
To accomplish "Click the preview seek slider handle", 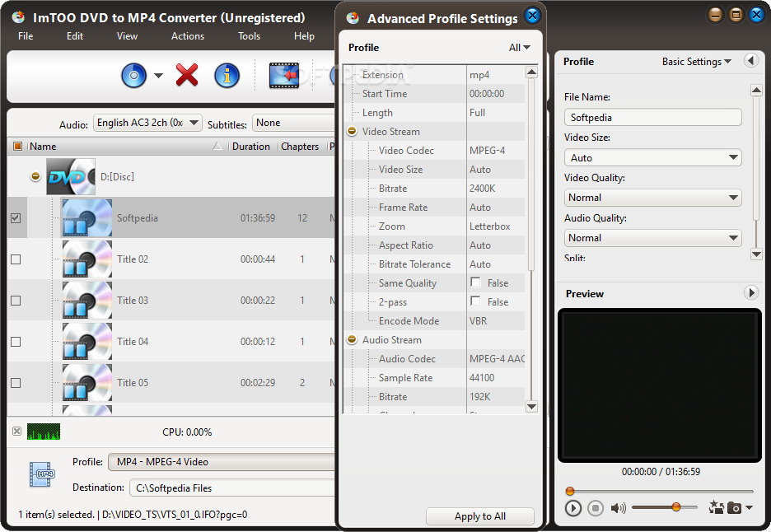I will coord(570,491).
